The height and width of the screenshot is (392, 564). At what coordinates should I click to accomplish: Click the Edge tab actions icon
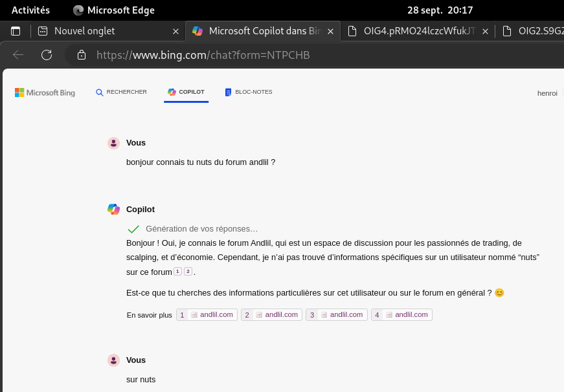tap(16, 31)
